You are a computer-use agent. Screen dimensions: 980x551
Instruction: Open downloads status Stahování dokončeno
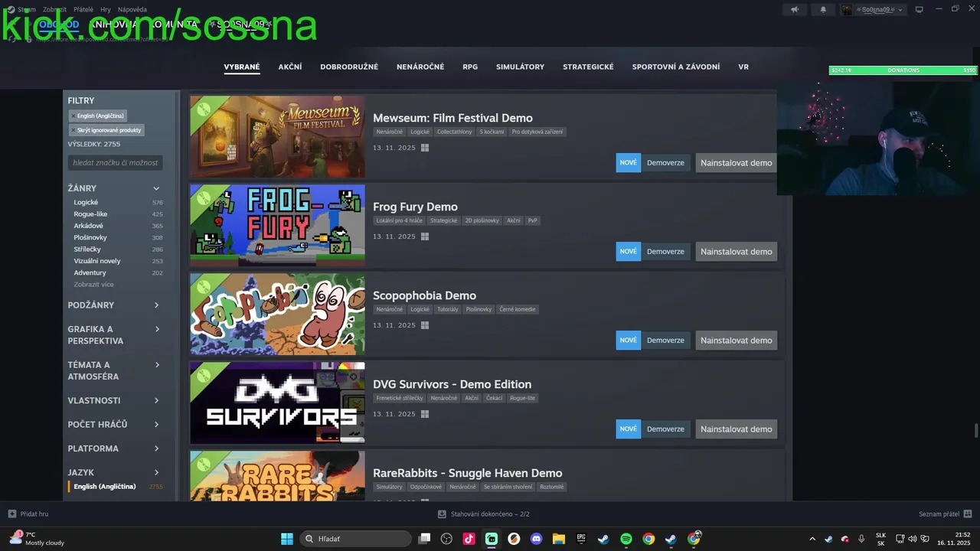click(x=484, y=514)
